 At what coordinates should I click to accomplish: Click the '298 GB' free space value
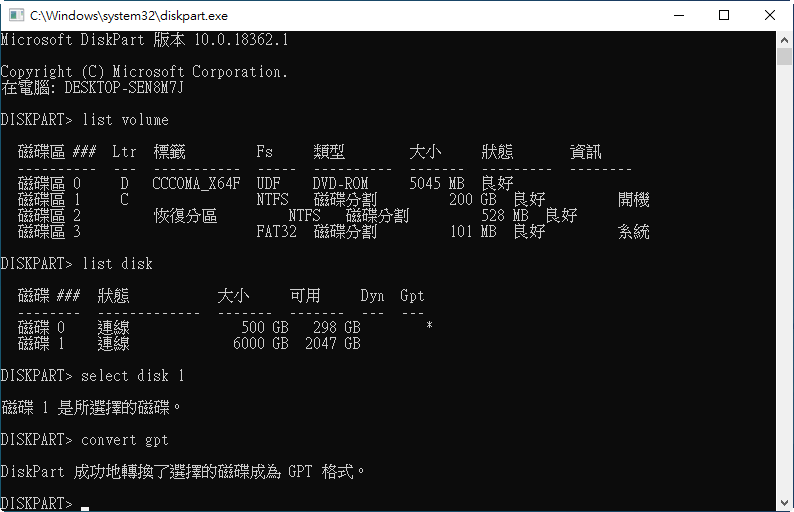(x=337, y=328)
